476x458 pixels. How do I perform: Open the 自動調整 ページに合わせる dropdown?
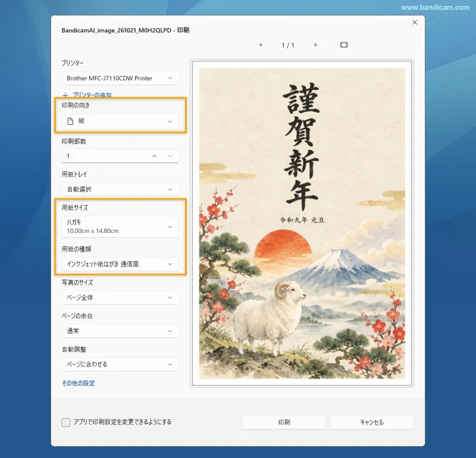(x=120, y=364)
